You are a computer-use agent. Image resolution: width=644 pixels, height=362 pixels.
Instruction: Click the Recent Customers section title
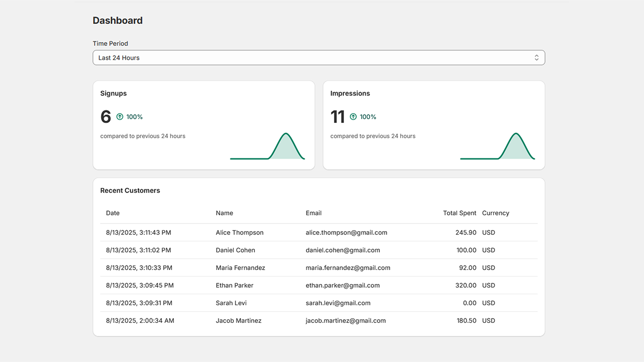[130, 190]
